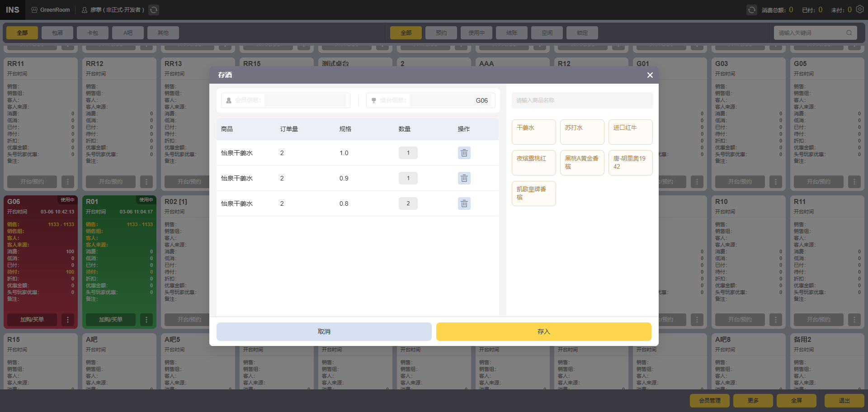
Task: Open the more options menu on table R10
Action: tap(776, 320)
